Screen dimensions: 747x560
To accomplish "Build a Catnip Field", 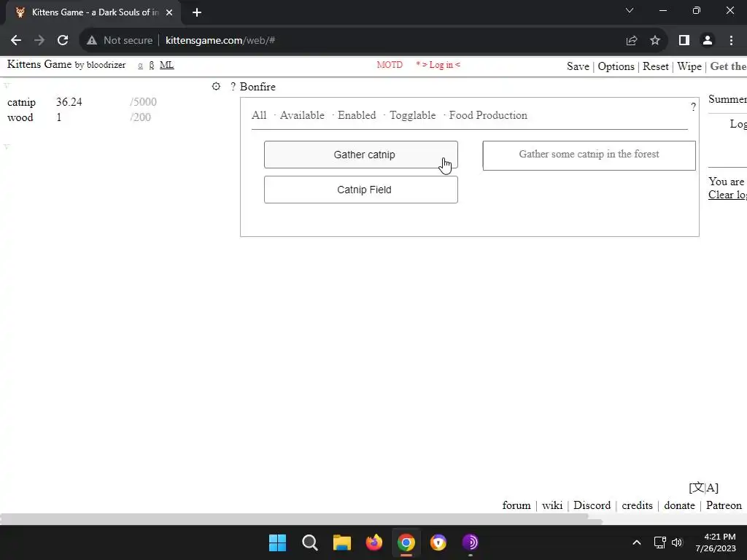I will point(360,190).
